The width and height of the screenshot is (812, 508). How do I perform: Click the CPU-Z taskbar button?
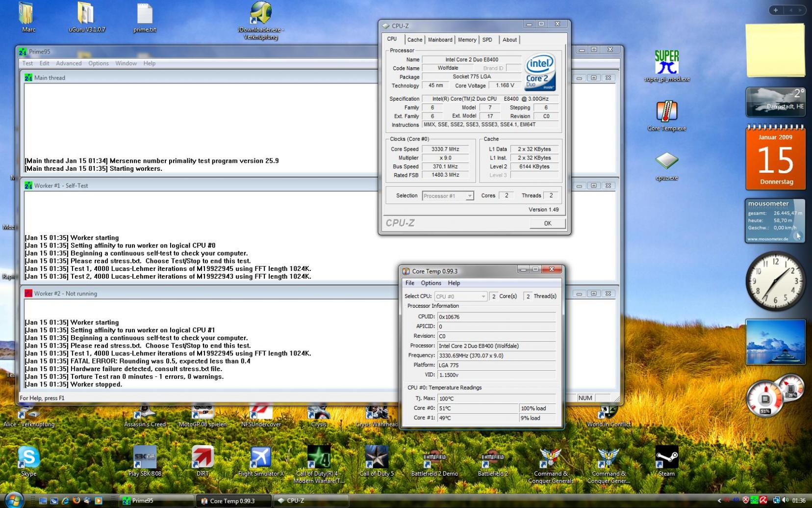pos(311,501)
